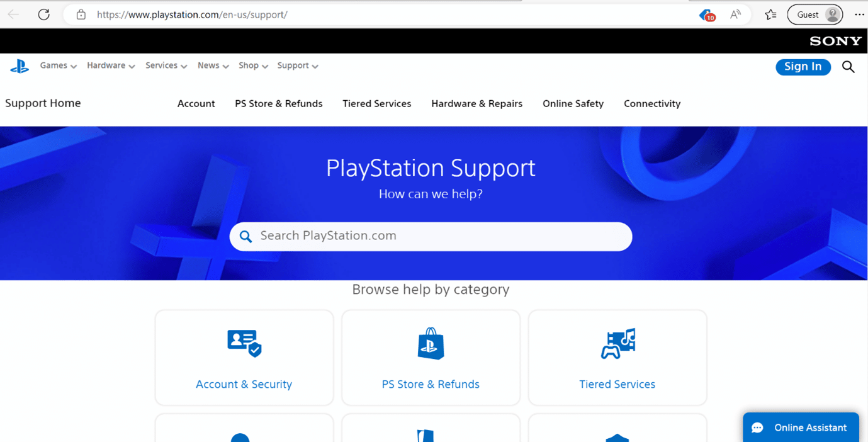Screen dimensions: 868x442
Task: Open the Services chevron dropdown
Action: click(184, 65)
